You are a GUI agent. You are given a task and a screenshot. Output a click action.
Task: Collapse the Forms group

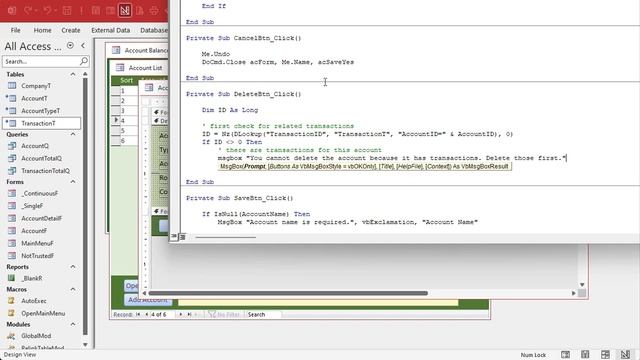[73, 182]
